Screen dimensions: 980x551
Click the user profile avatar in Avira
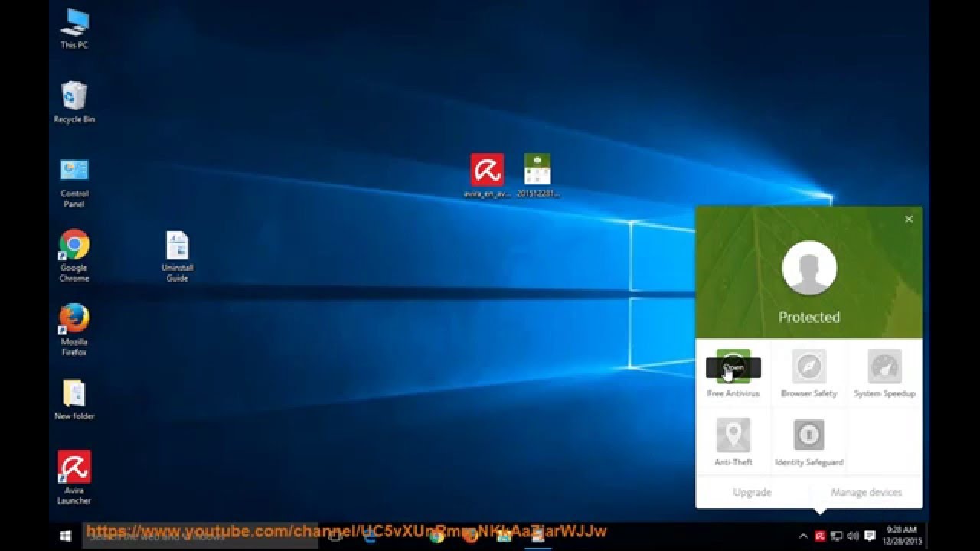pyautogui.click(x=809, y=268)
